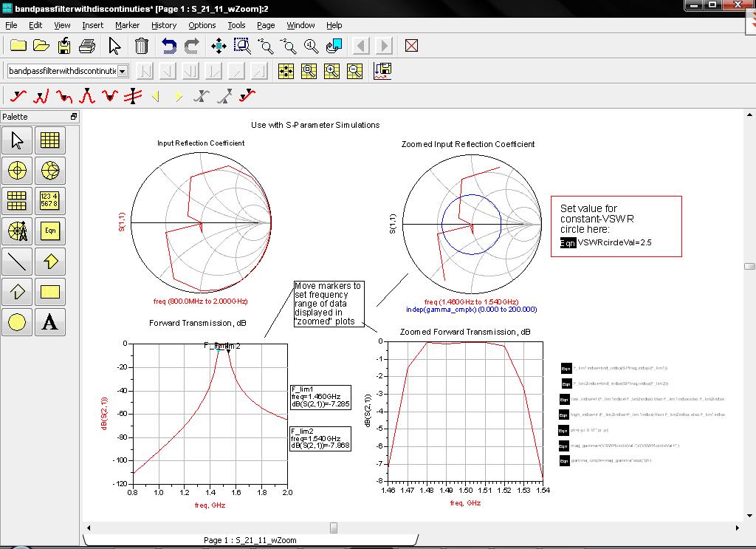Click the trash can delete icon
The width and height of the screenshot is (756, 549).
point(142,46)
